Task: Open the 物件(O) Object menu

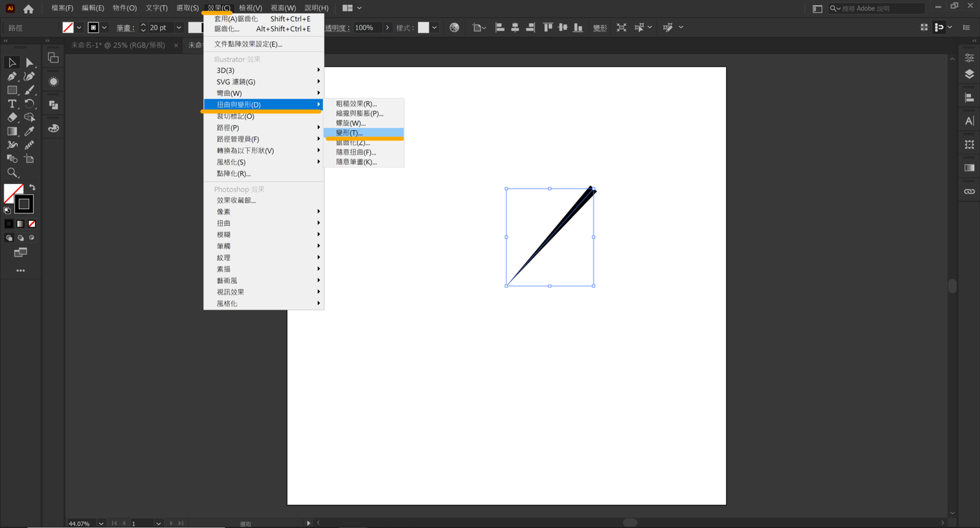Action: coord(125,8)
